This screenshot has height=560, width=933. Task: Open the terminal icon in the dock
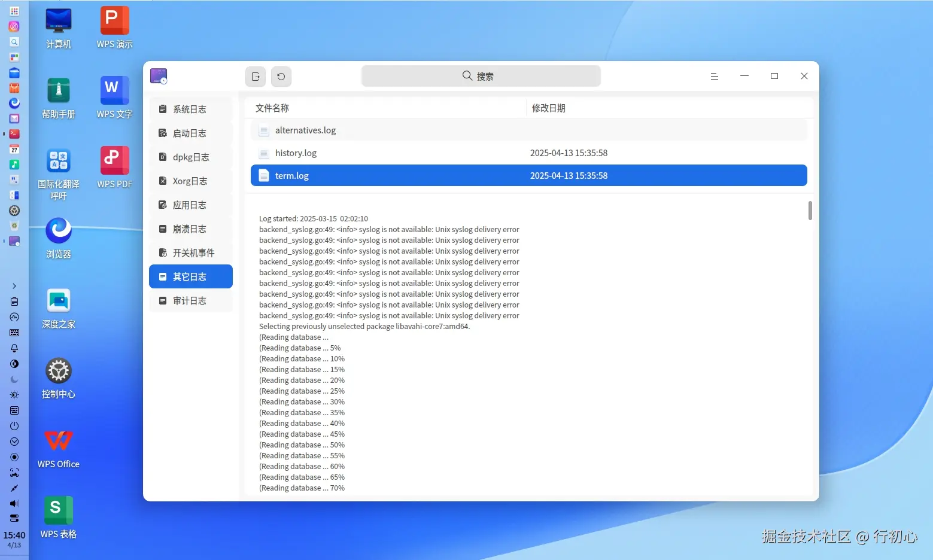click(x=14, y=134)
